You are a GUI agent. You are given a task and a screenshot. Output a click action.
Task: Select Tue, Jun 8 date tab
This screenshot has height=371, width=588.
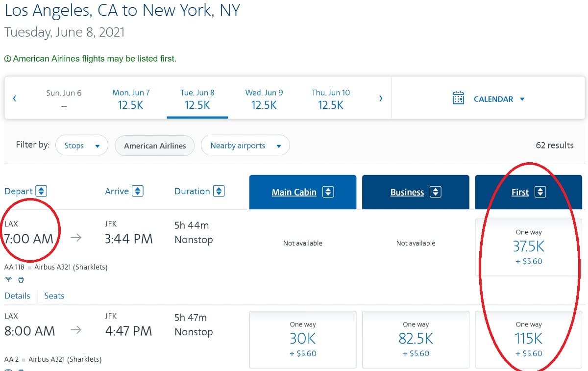pos(197,99)
